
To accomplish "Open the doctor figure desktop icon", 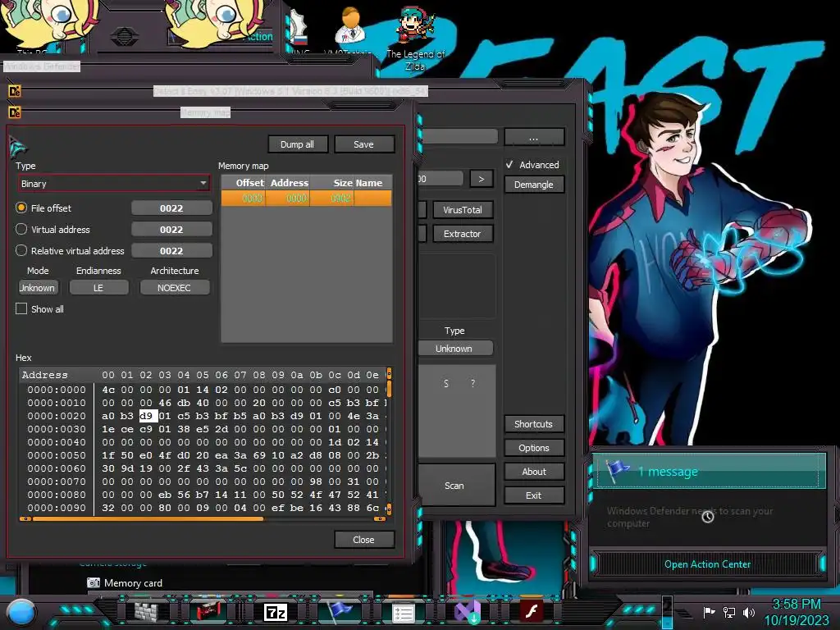I will coord(351,24).
